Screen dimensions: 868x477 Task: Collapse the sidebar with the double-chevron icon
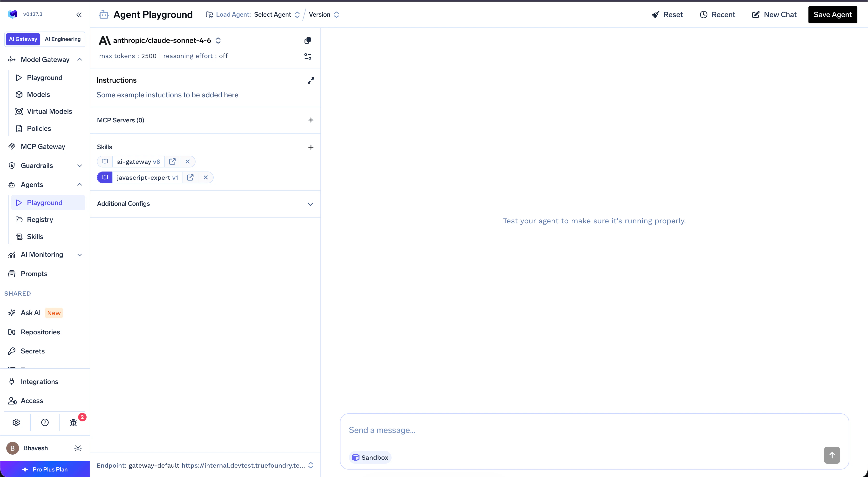pyautogui.click(x=79, y=14)
